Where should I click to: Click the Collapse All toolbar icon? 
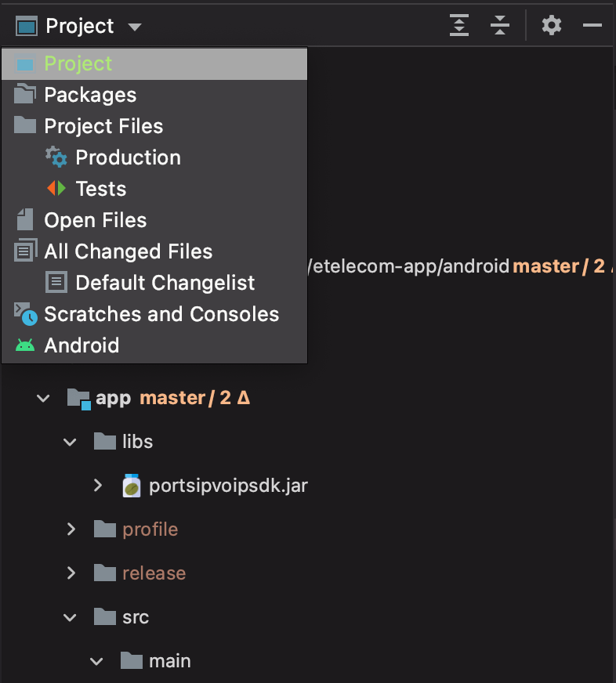500,26
